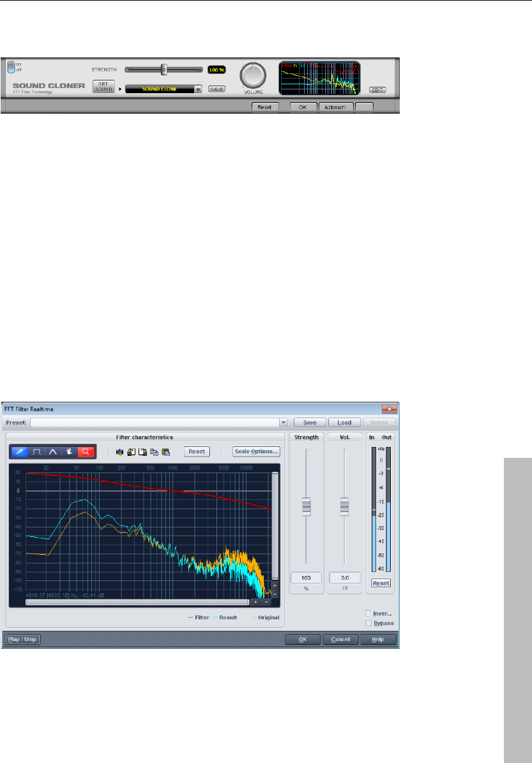
Task: Open Scale Options dialog
Action: coord(256,451)
